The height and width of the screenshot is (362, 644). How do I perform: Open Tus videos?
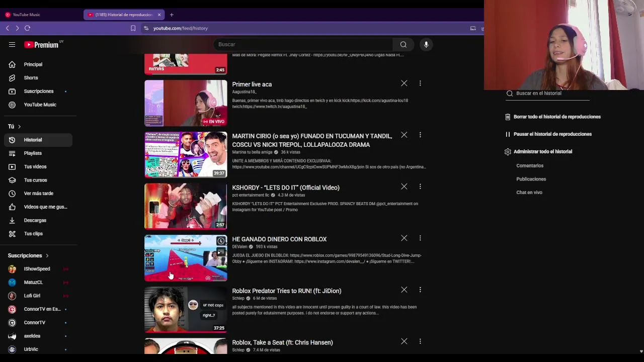pyautogui.click(x=38, y=166)
